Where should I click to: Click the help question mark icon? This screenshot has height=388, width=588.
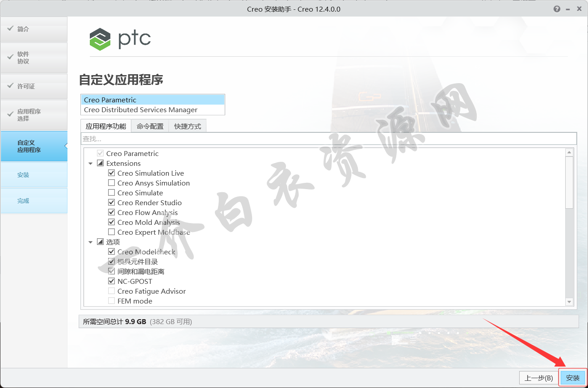tap(557, 9)
